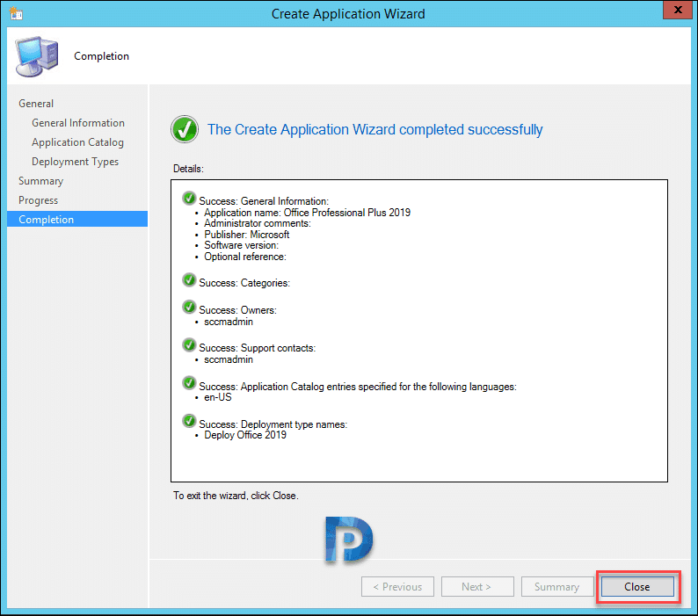
Task: Click the large green success checkmark icon
Action: coord(185,129)
